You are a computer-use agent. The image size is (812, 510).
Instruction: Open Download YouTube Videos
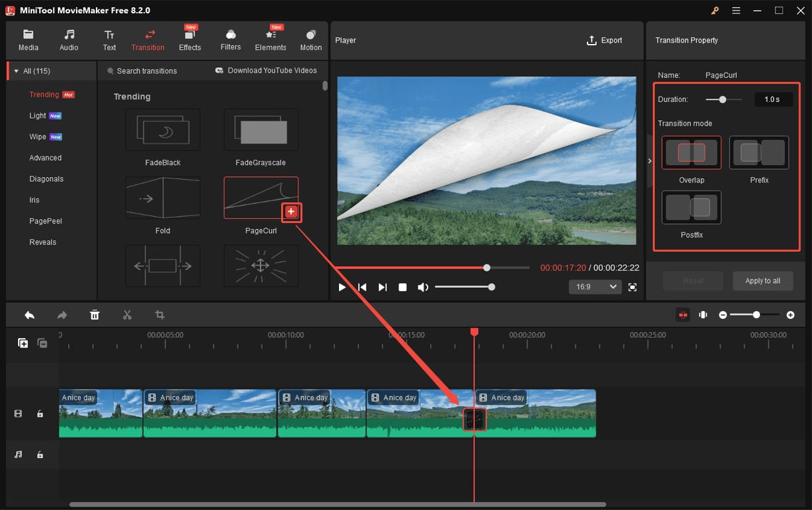[x=266, y=71]
